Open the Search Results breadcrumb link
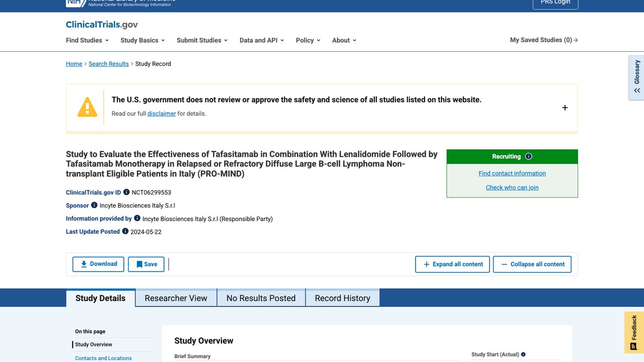 (109, 64)
